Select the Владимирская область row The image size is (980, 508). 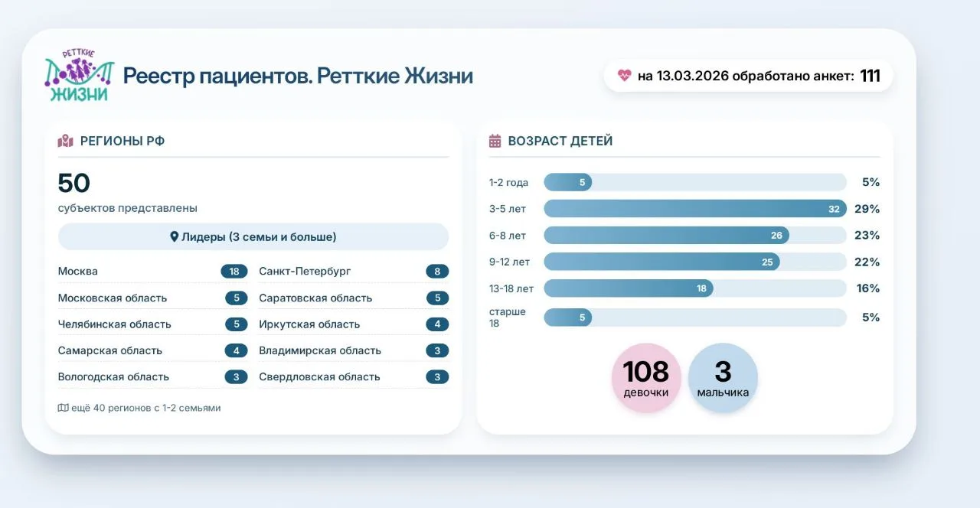(354, 350)
